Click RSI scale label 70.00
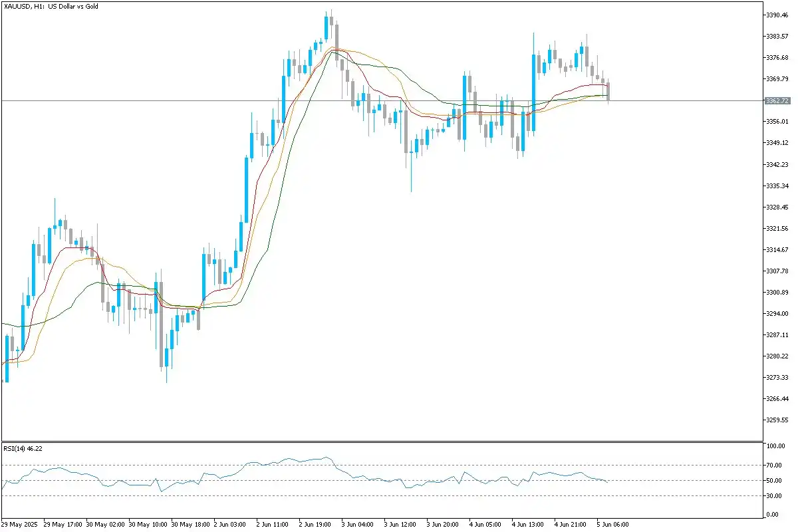Viewport: 798px width, 532px height. coord(774,465)
